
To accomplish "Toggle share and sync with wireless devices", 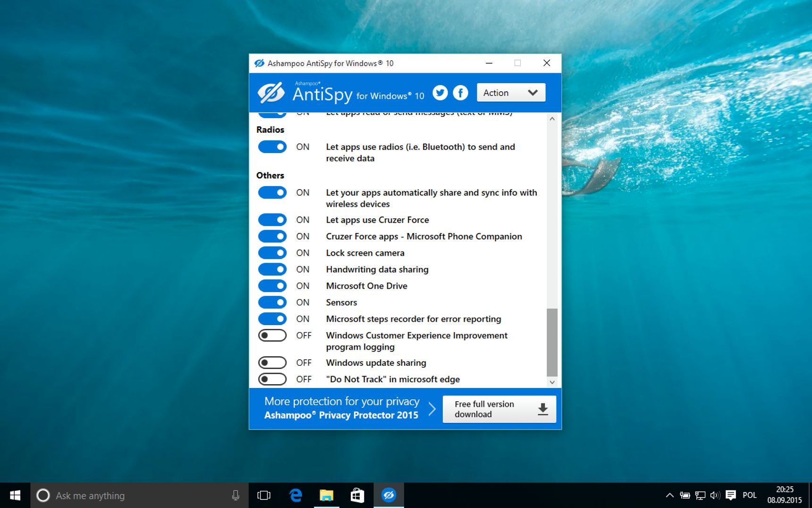I will [272, 193].
